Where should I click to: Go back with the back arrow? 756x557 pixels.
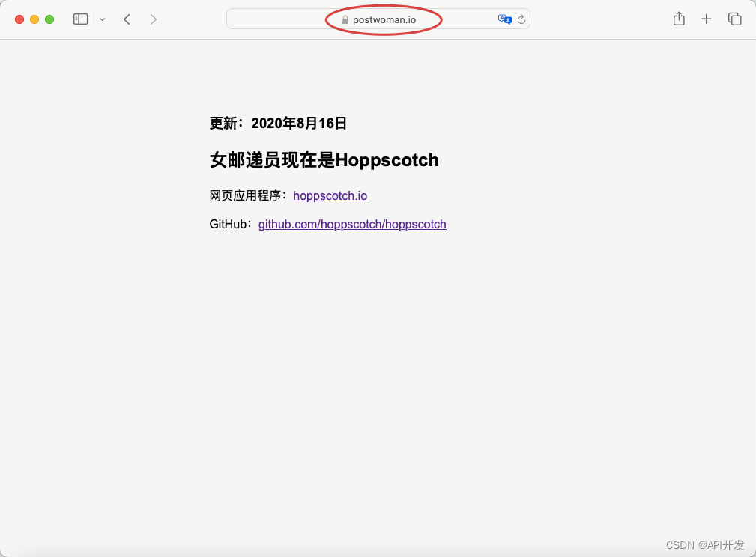(127, 19)
